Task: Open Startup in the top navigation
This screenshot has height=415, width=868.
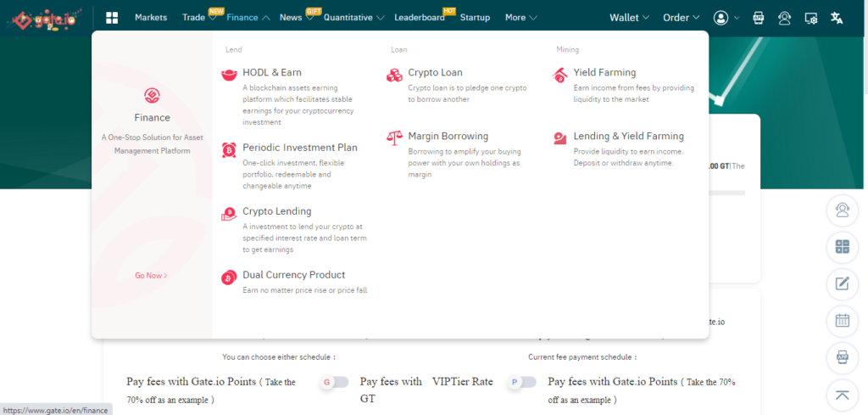Action: (475, 18)
